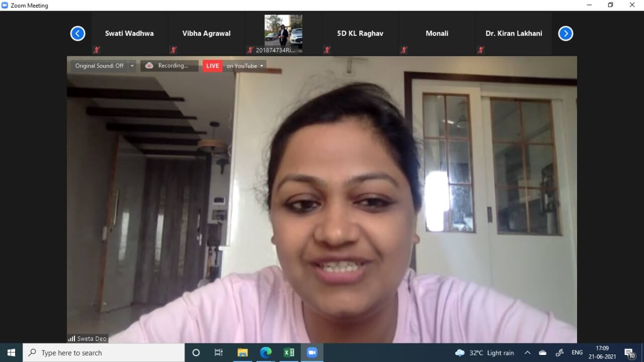Image resolution: width=644 pixels, height=362 pixels.
Task: Click the cloud recording icon
Action: (x=149, y=65)
